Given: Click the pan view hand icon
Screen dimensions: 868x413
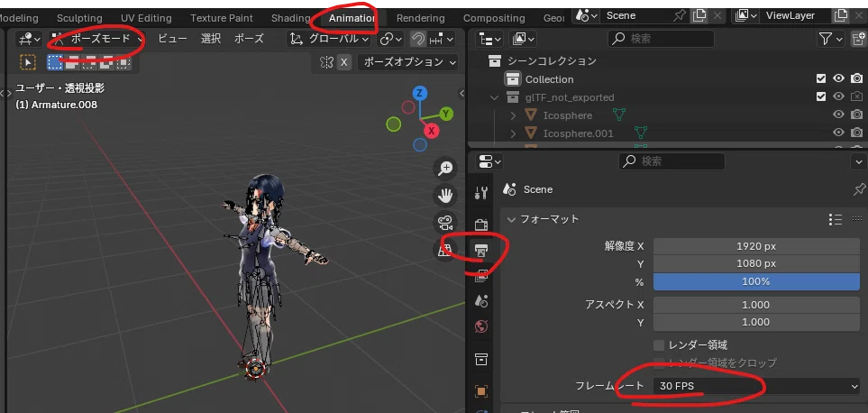Looking at the screenshot, I should tap(445, 196).
